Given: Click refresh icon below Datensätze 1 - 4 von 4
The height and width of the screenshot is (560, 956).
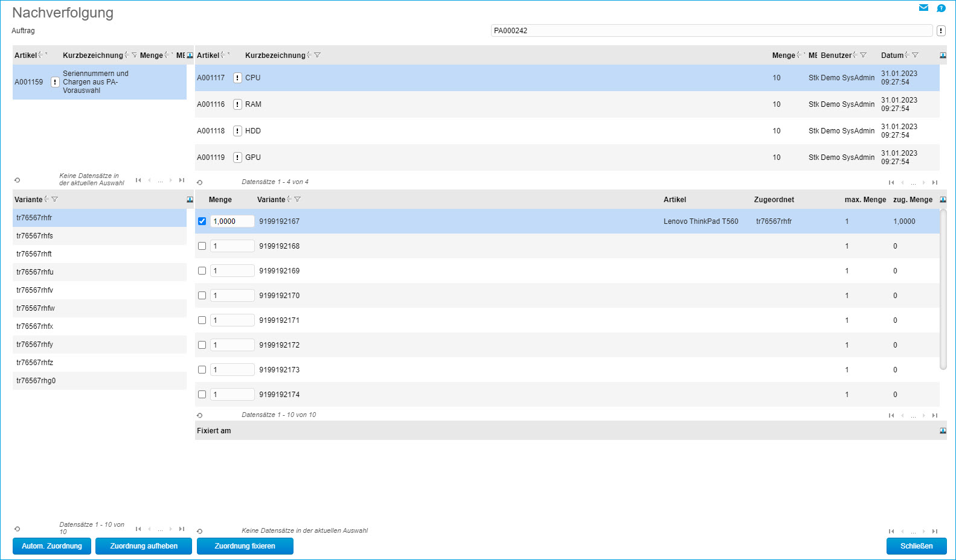Looking at the screenshot, I should (199, 182).
